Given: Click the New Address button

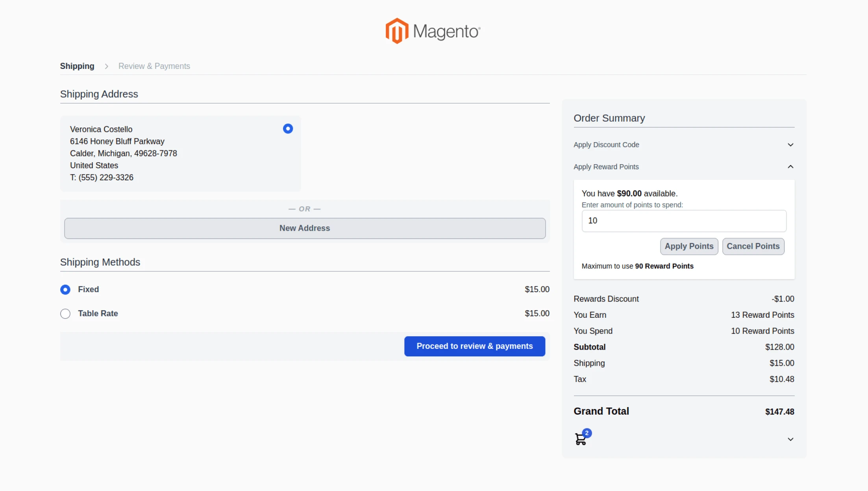Looking at the screenshot, I should click(305, 228).
